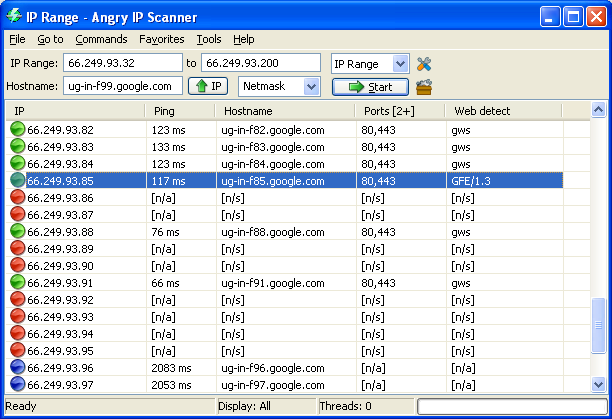Click green status dot for 66.249.93.88

point(17,231)
